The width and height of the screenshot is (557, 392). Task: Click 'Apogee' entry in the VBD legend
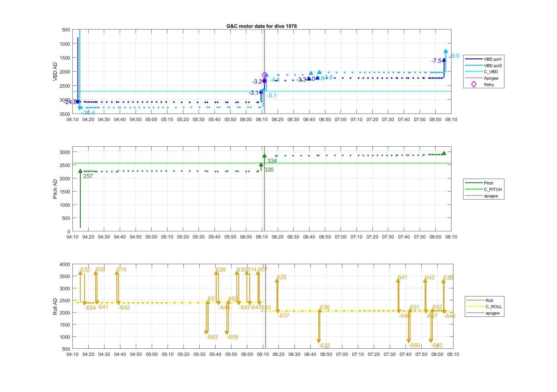(x=481, y=78)
